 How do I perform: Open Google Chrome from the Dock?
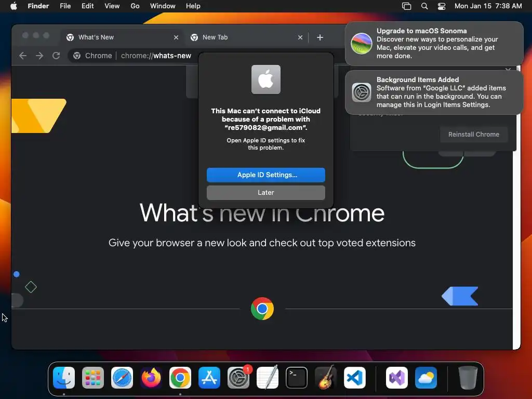click(x=180, y=378)
